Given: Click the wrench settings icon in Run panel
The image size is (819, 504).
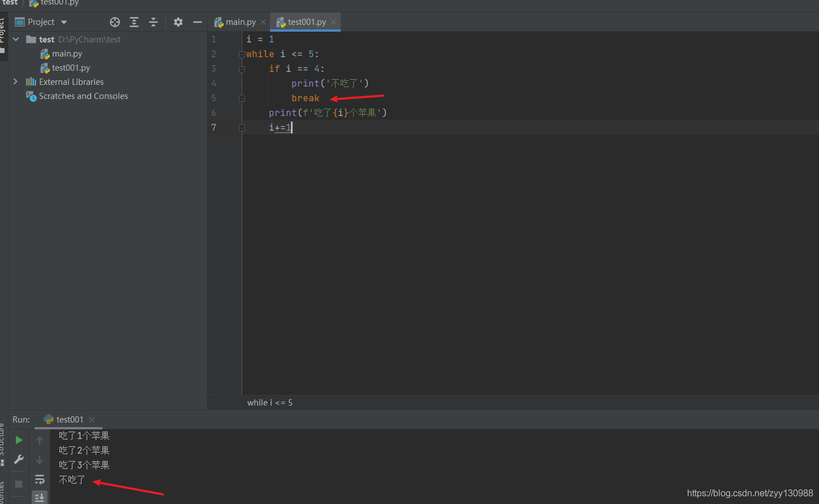Looking at the screenshot, I should [x=19, y=459].
